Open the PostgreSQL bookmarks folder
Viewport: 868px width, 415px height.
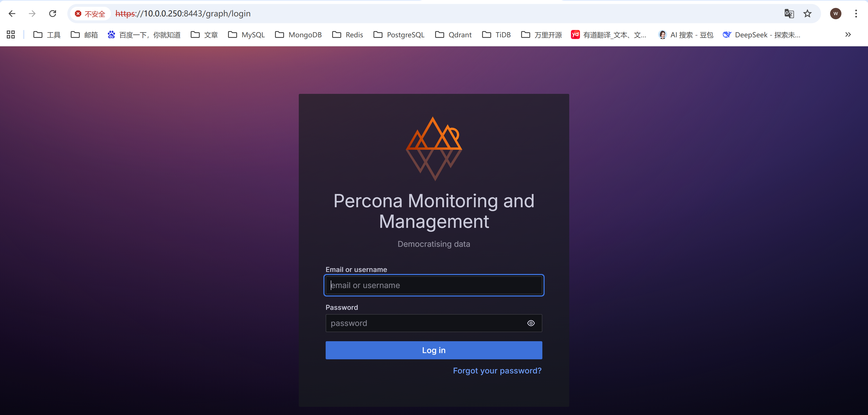[399, 35]
